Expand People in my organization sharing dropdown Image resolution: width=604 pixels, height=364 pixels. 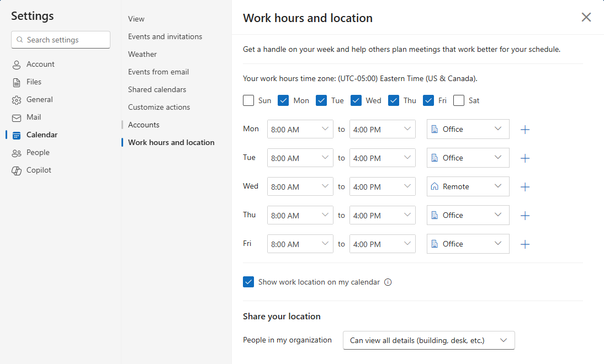(x=428, y=340)
